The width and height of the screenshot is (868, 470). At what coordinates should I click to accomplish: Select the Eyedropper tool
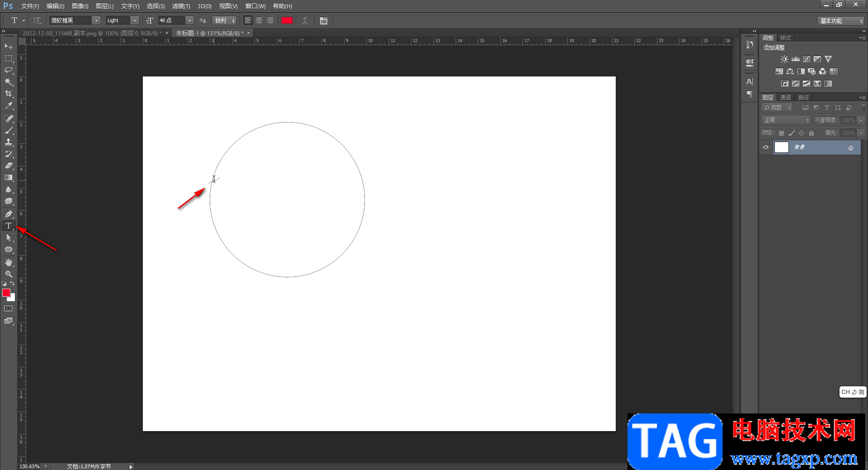[9, 106]
